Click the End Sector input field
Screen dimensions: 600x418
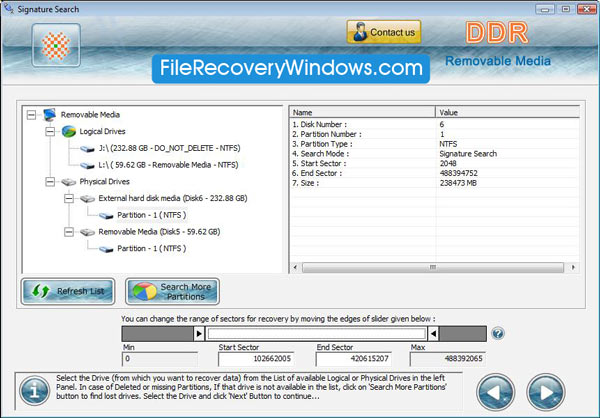tap(354, 359)
